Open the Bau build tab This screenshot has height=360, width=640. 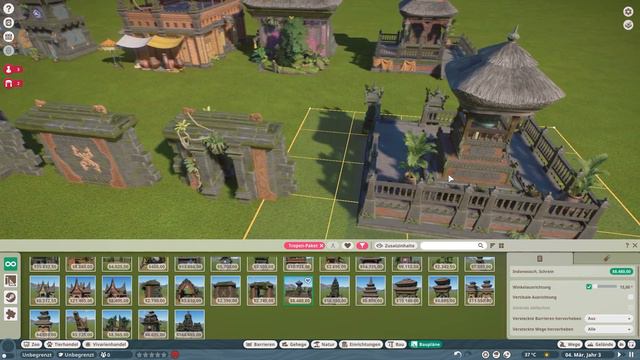[x=396, y=344]
